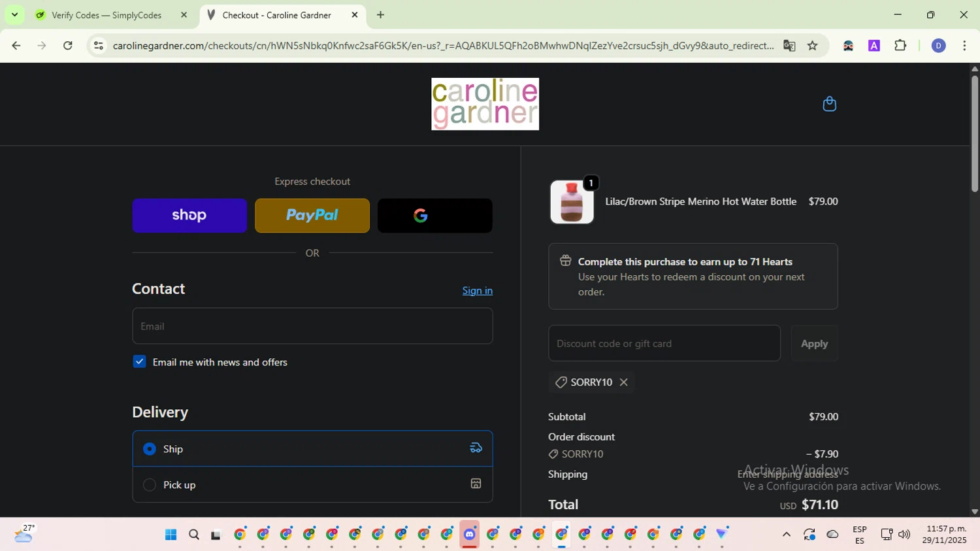Click the product name Lilac/Brown Stripe Merino

click(x=701, y=201)
